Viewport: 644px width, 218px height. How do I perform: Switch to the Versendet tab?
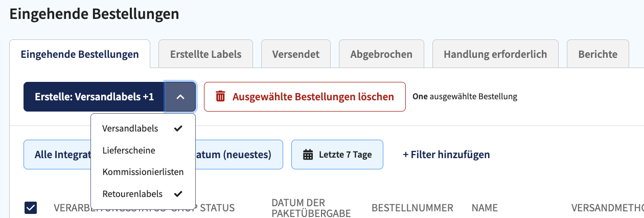[x=296, y=54]
